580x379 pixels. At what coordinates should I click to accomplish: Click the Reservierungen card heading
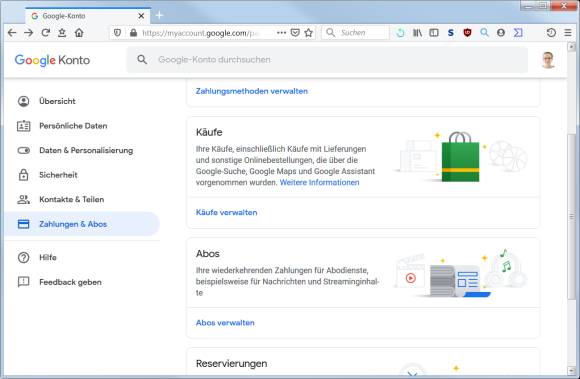click(231, 363)
